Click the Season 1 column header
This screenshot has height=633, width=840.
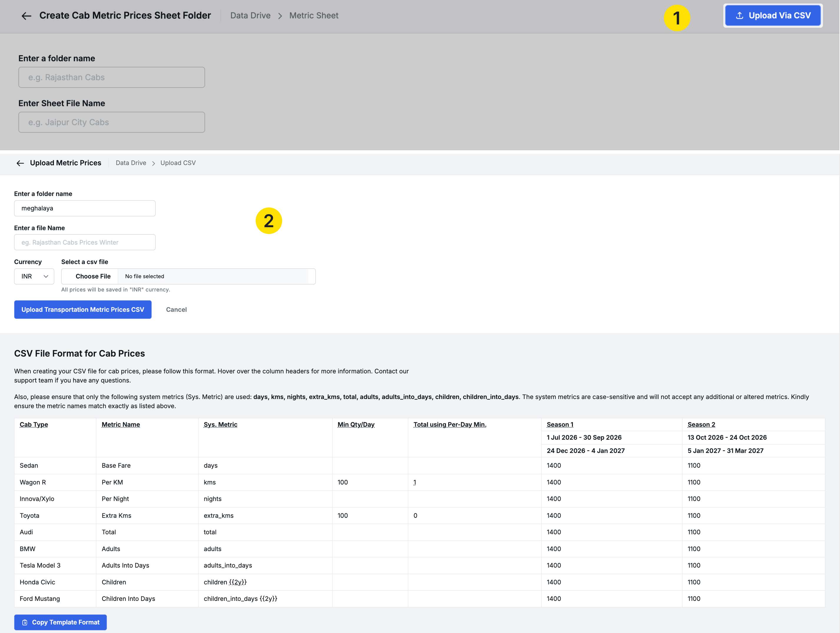coord(560,424)
